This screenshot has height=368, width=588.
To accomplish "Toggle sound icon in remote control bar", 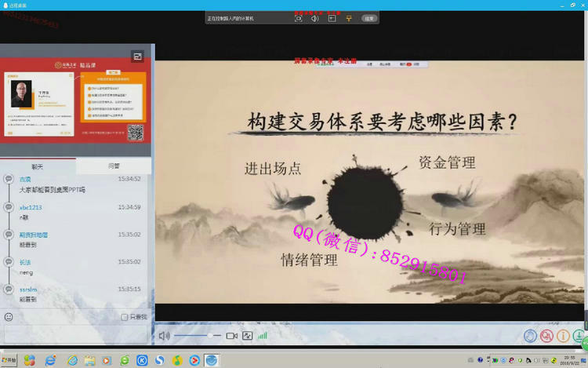I will point(314,18).
